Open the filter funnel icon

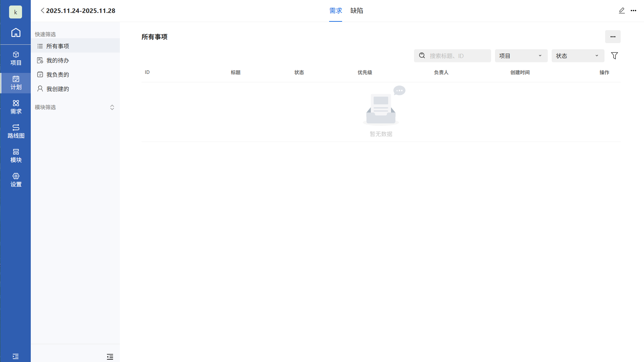point(614,56)
